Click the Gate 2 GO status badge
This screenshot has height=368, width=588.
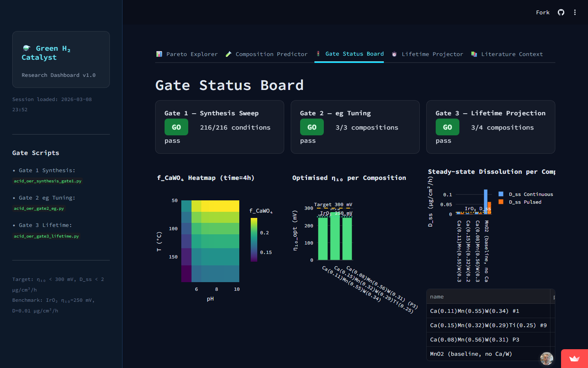pos(312,127)
